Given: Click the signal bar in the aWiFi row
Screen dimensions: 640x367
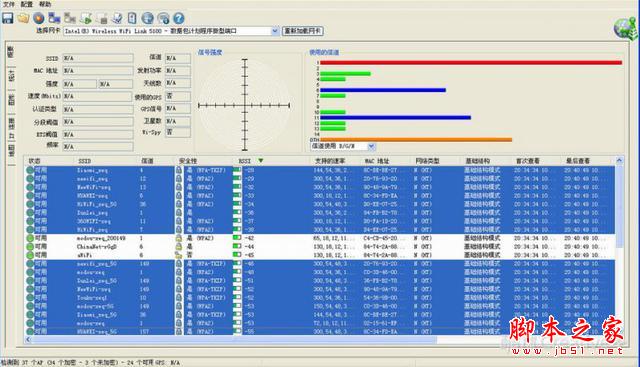Looking at the screenshot, I should coord(237,255).
